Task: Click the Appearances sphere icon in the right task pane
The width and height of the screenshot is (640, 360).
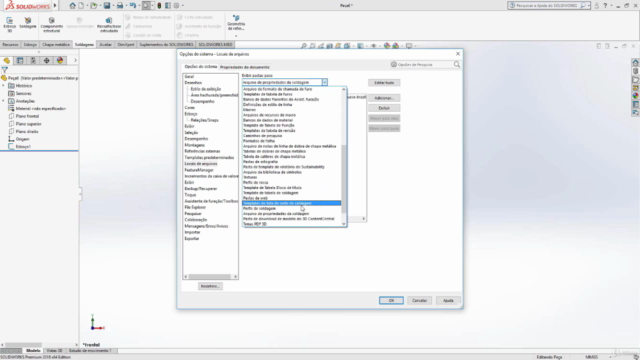Action: click(x=636, y=96)
